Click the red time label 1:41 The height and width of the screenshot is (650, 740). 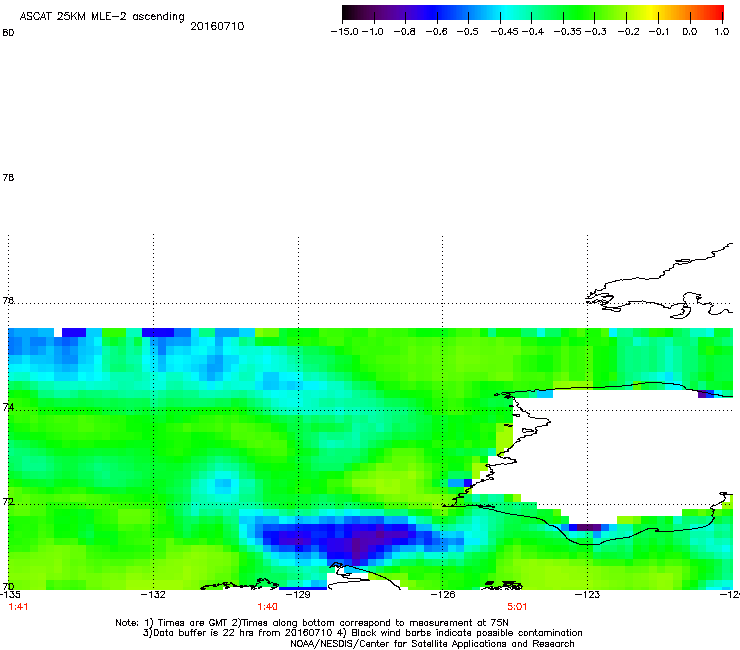point(18,607)
